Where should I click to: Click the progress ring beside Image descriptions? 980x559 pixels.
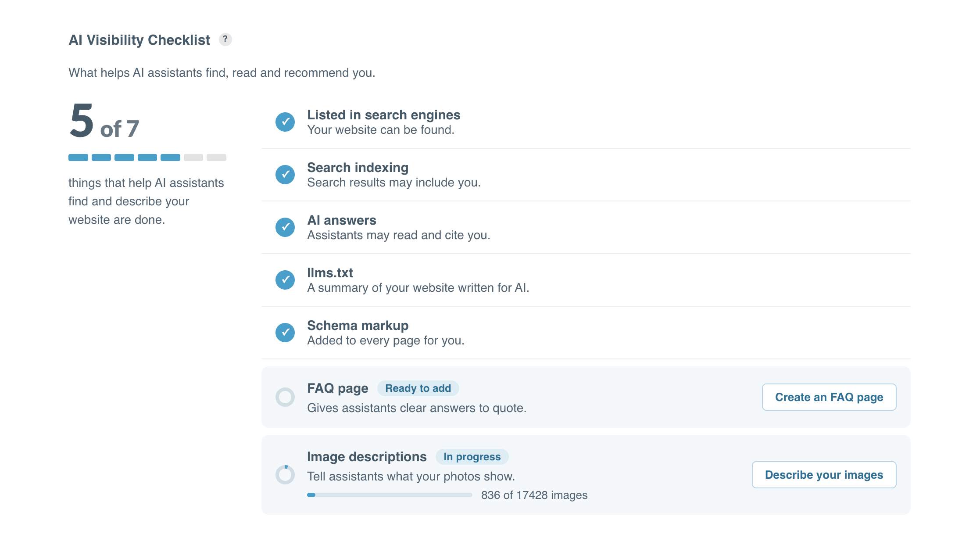click(285, 475)
